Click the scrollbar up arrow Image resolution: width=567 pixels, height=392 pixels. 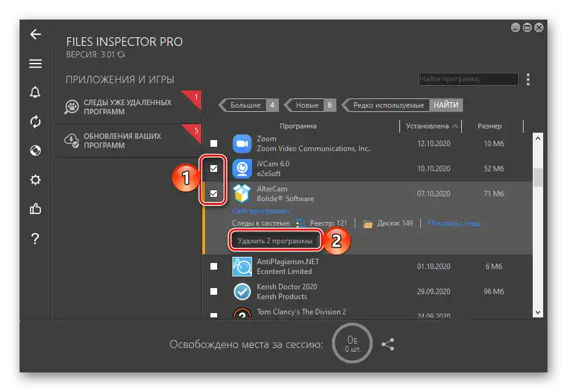(x=538, y=138)
